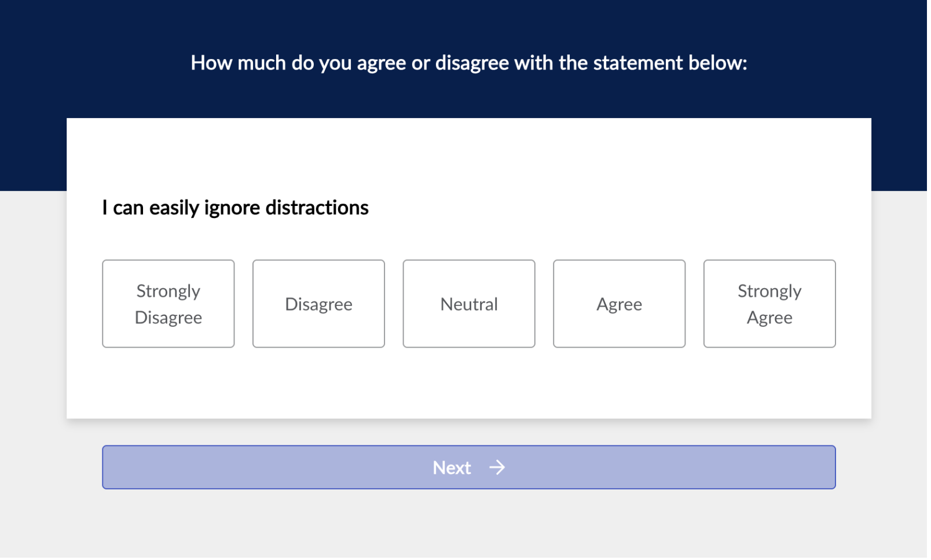The width and height of the screenshot is (931, 560).
Task: Choose the Disagree answer box
Action: (x=318, y=304)
